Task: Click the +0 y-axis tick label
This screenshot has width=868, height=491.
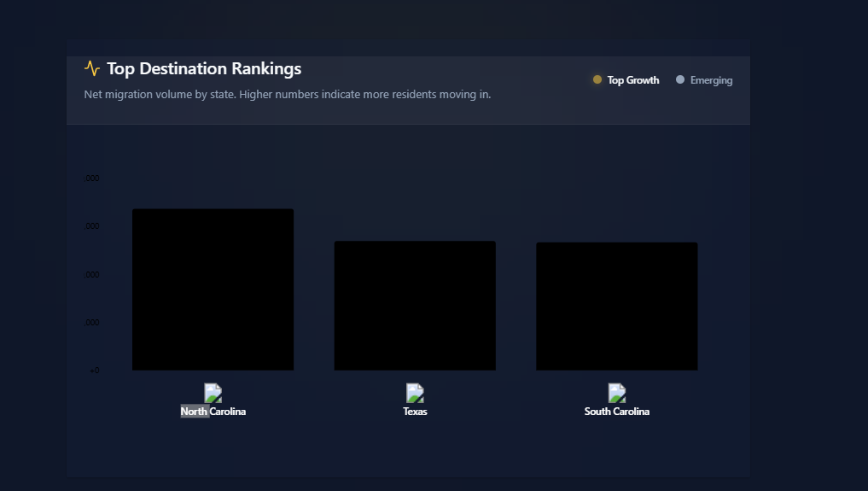Action: [x=94, y=371]
